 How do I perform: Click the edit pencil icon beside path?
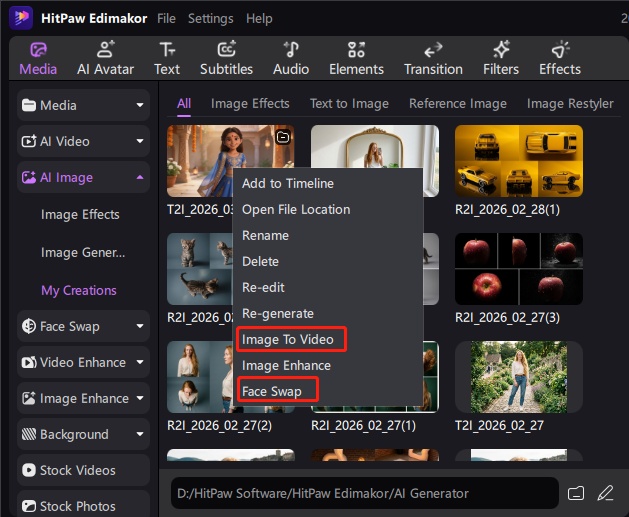tap(605, 493)
